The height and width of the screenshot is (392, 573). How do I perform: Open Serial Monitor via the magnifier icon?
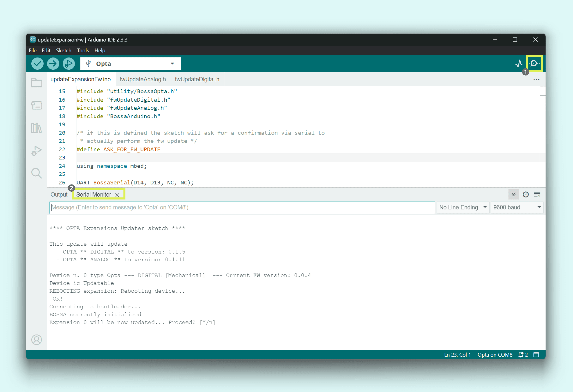tap(534, 64)
